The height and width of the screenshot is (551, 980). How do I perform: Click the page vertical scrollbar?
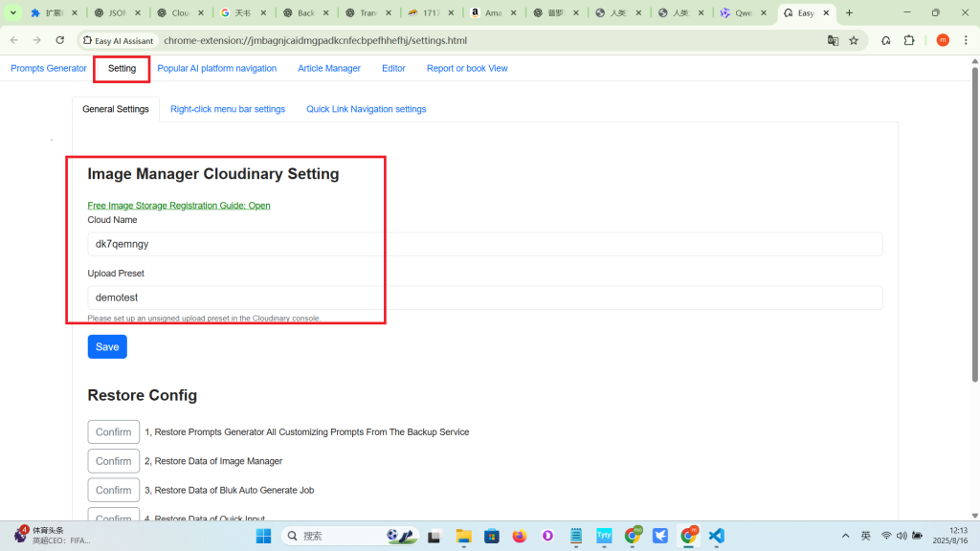pyautogui.click(x=974, y=225)
